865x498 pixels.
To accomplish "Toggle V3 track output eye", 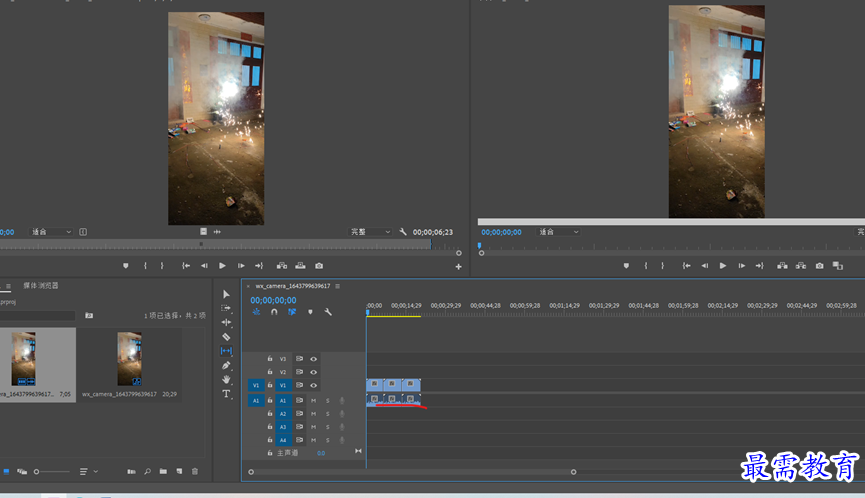I will coord(313,359).
